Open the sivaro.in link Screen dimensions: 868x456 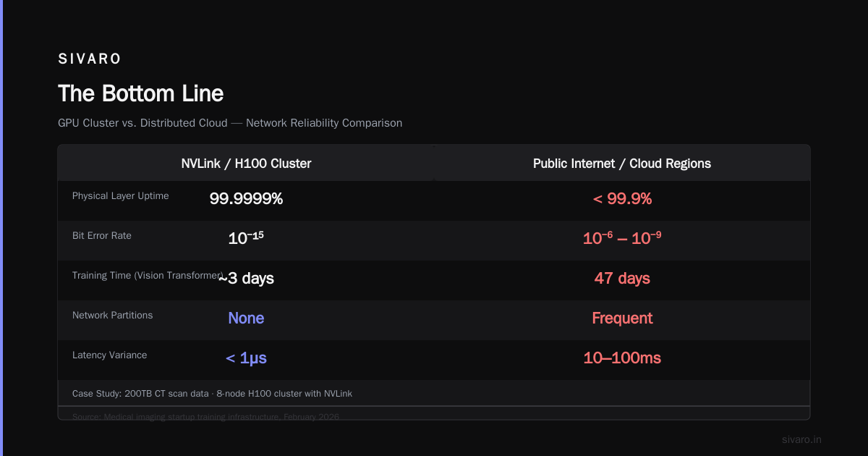tap(802, 439)
